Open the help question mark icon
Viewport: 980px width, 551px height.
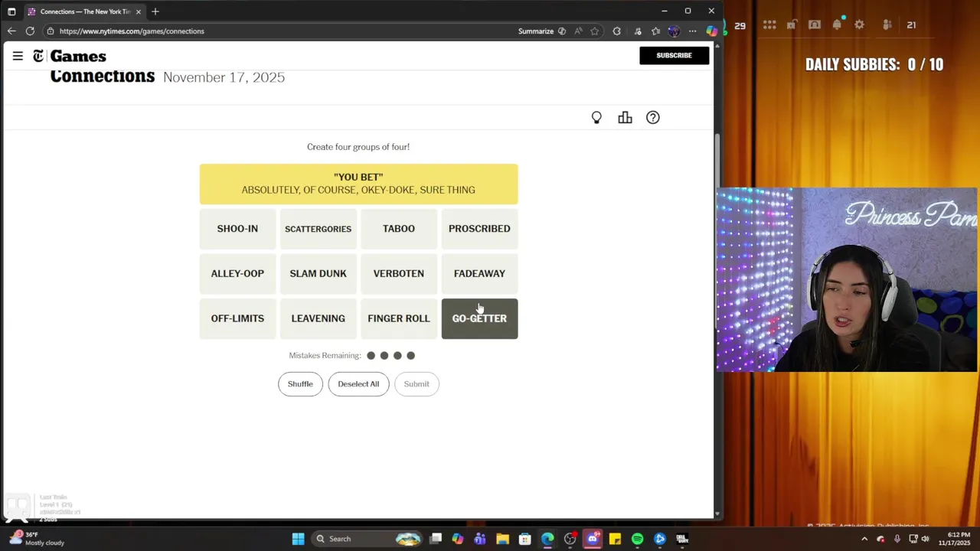652,118
